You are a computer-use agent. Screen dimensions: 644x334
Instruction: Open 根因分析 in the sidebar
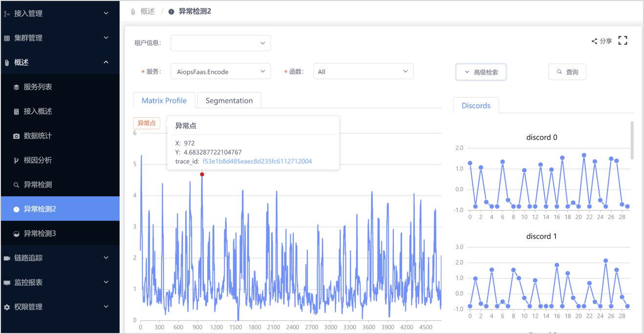(38, 160)
